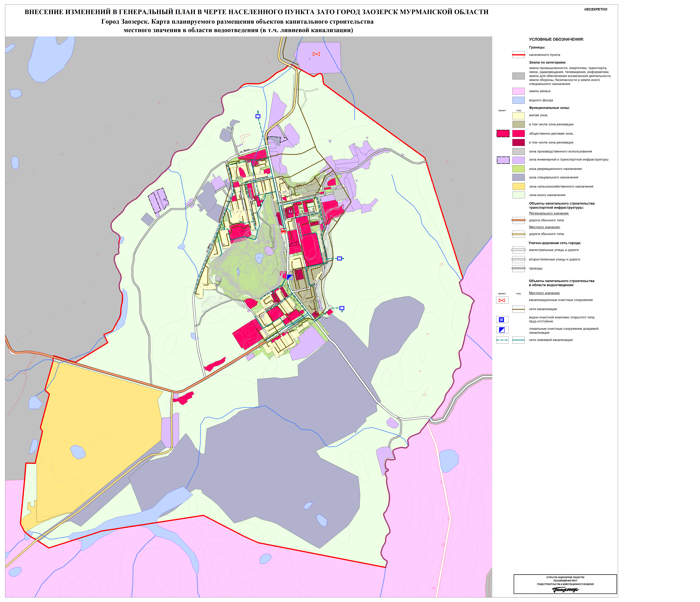Click the local stormwater treatment legend icon
Image resolution: width=700 pixels, height=602 pixels.
pyautogui.click(x=502, y=330)
